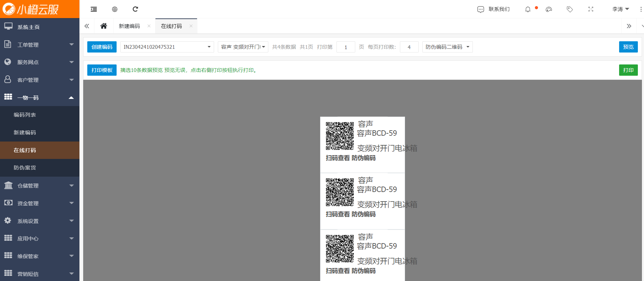
Task: Expand the 应用中心 menu
Action: click(x=40, y=238)
